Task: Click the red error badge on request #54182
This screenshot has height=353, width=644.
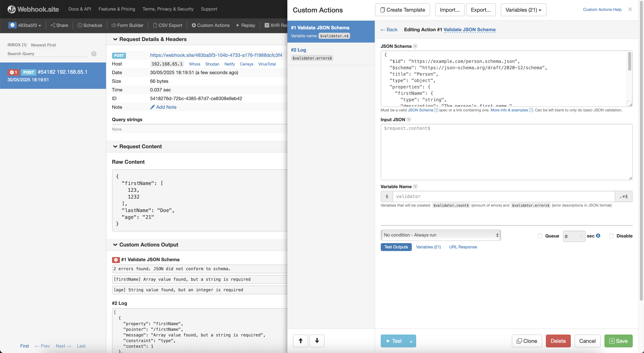Action: (x=13, y=72)
